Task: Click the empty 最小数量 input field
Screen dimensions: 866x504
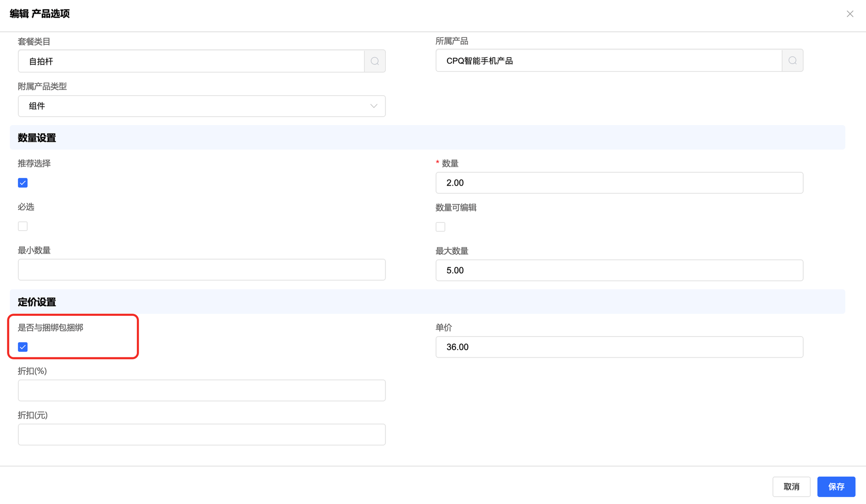Action: [201, 270]
